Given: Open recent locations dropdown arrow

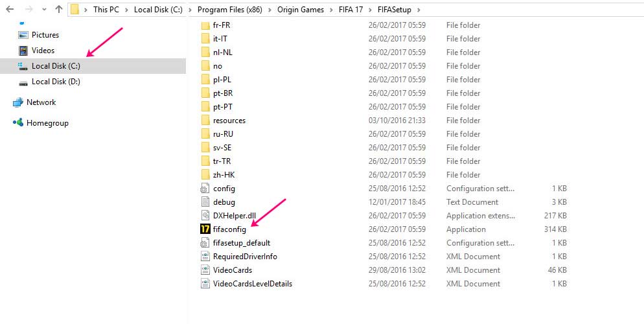Looking at the screenshot, I should tap(44, 10).
